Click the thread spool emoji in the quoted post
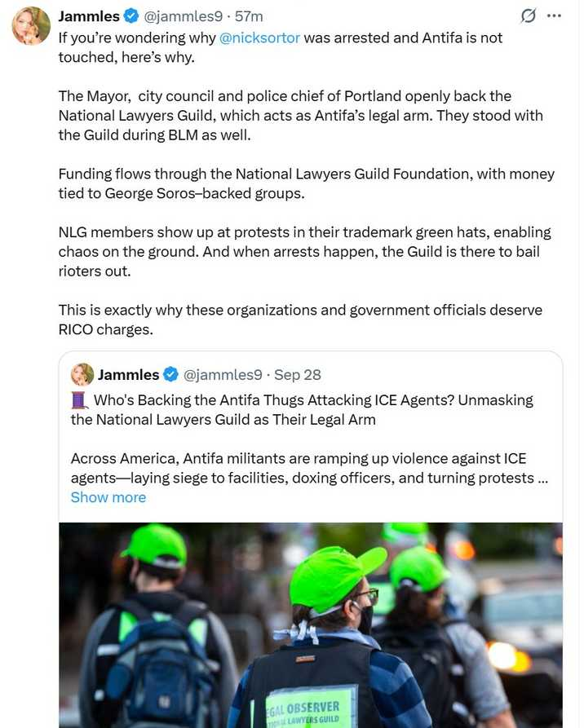 [80, 400]
